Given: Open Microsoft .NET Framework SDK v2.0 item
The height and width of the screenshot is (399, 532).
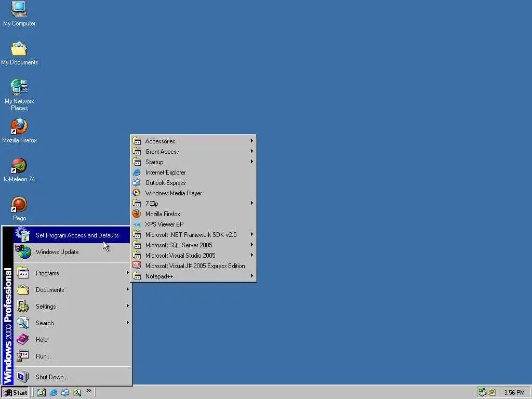Looking at the screenshot, I should point(193,234).
